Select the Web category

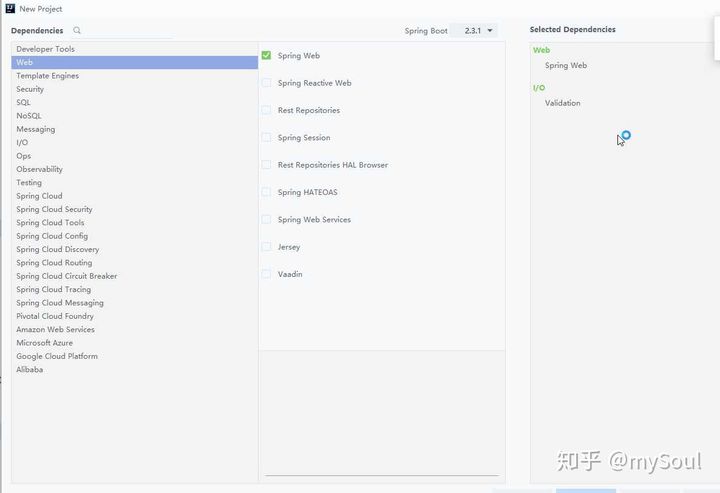point(135,62)
